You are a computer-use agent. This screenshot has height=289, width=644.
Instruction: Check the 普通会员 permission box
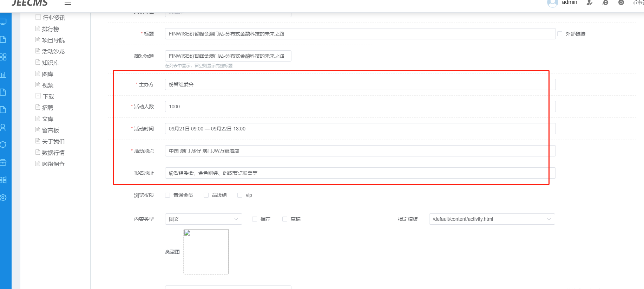(167, 195)
